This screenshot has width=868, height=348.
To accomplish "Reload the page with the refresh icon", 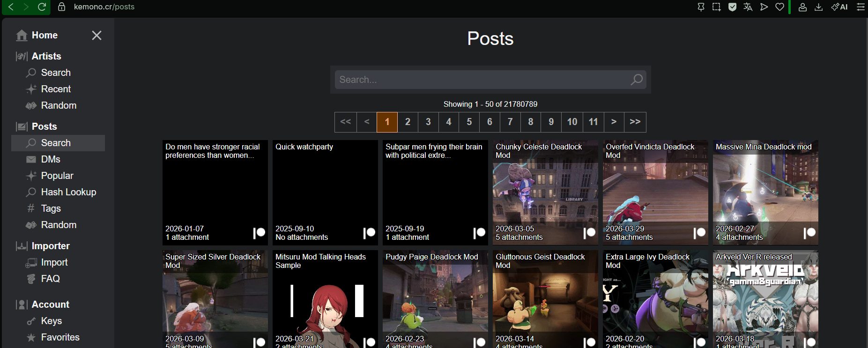I will pos(42,7).
